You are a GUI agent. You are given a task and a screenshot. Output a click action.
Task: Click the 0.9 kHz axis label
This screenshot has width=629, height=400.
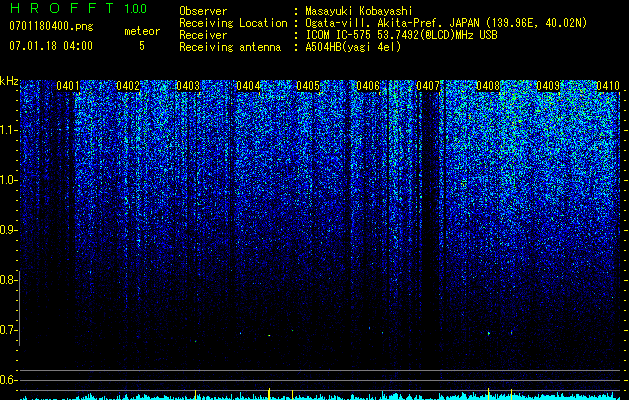pyautogui.click(x=9, y=230)
